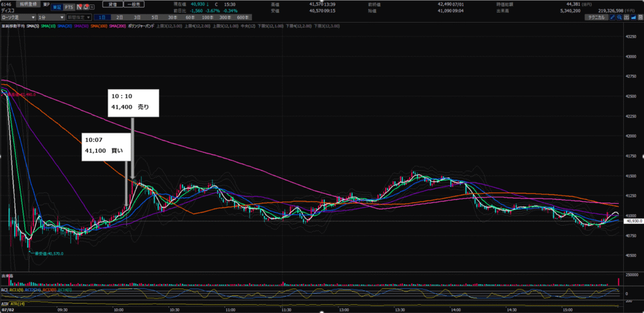Switch to PTS market
The width and height of the screenshot is (644, 313).
pos(69,7)
